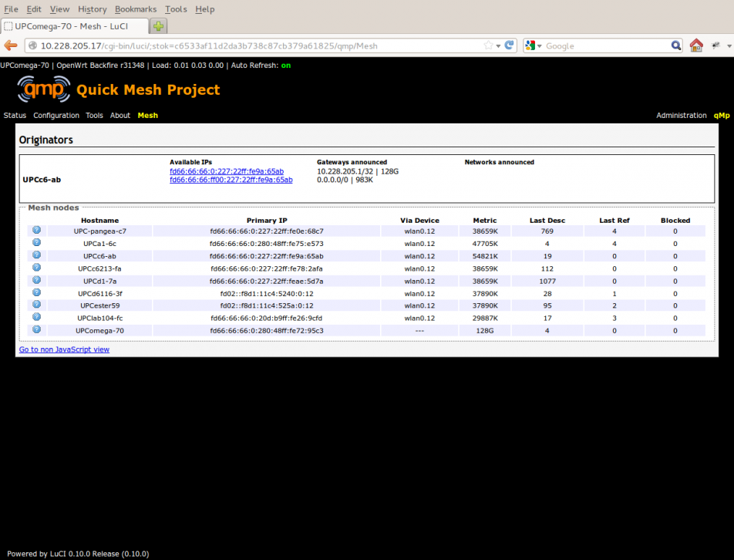Open the Mesh navigation item
Viewport: 734px width, 560px height.
148,116
